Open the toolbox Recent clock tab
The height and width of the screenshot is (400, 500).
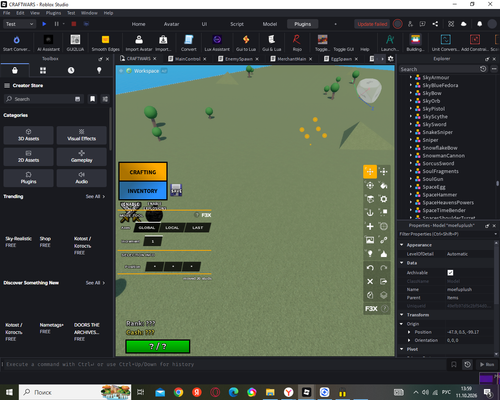[71, 70]
